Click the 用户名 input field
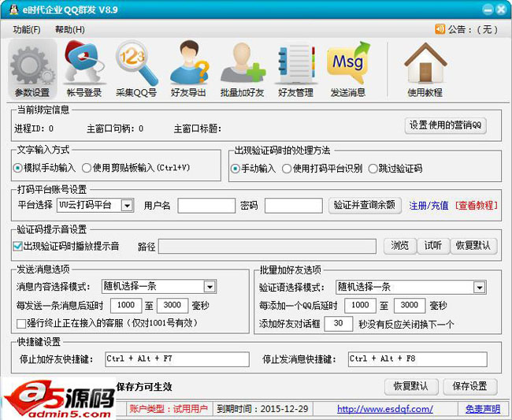512x420 pixels. click(206, 206)
